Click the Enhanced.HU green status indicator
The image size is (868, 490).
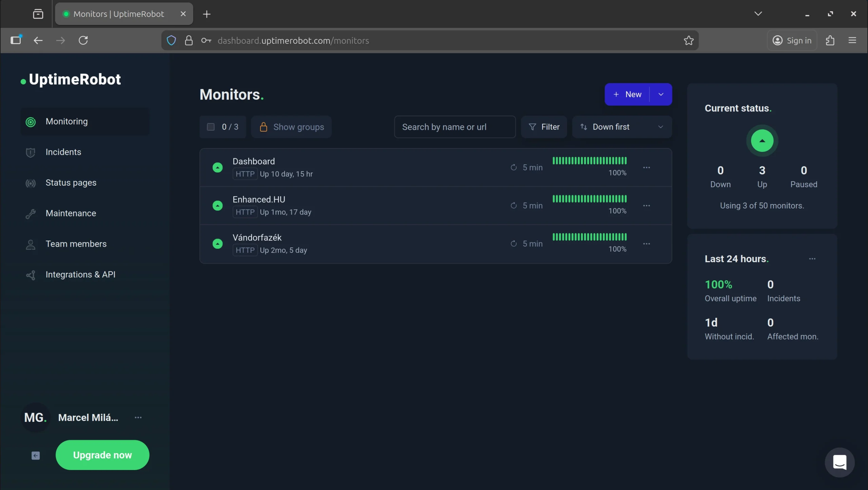click(217, 205)
